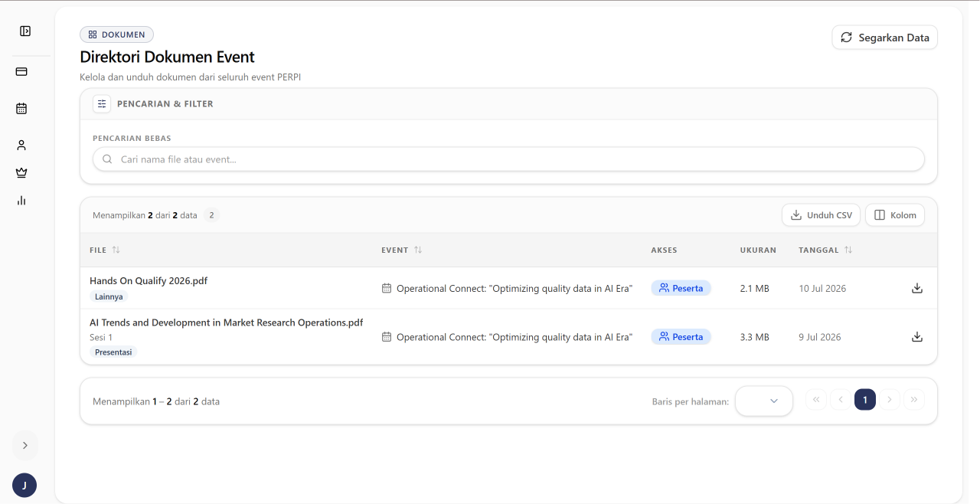The image size is (980, 504).
Task: Click the calendar icon in the Hands On Qualify row
Action: 387,289
